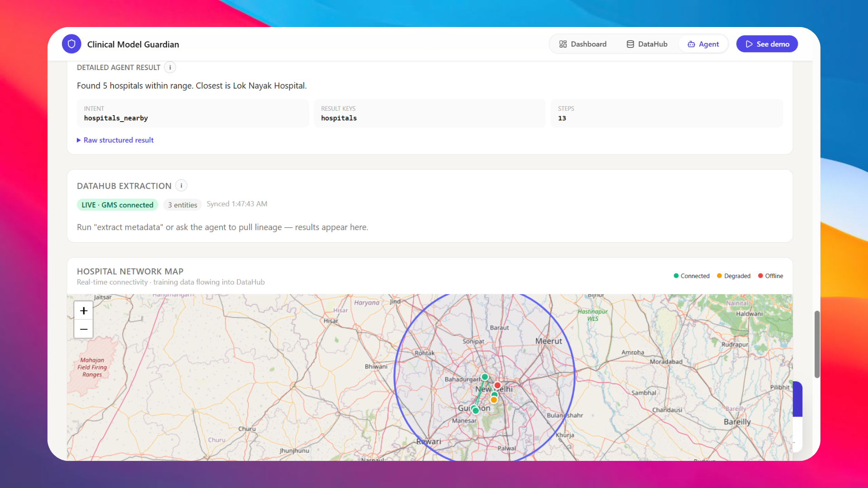Click the green marker at Gurgaon
The image size is (868, 488).
(475, 410)
